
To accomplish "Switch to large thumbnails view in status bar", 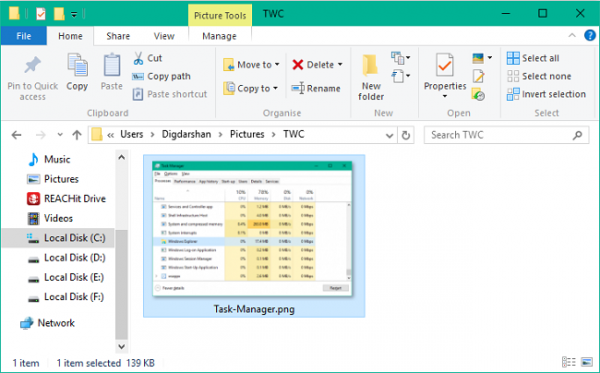I will coord(587,362).
